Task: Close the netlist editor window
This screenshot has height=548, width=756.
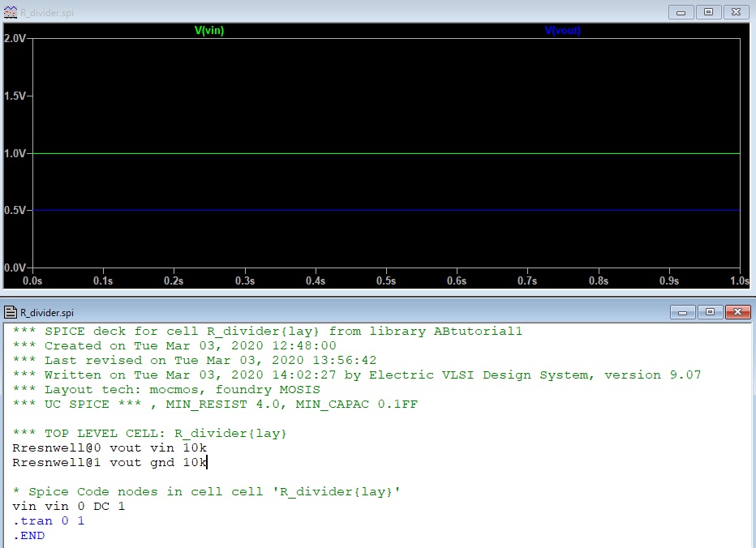Action: tap(737, 312)
